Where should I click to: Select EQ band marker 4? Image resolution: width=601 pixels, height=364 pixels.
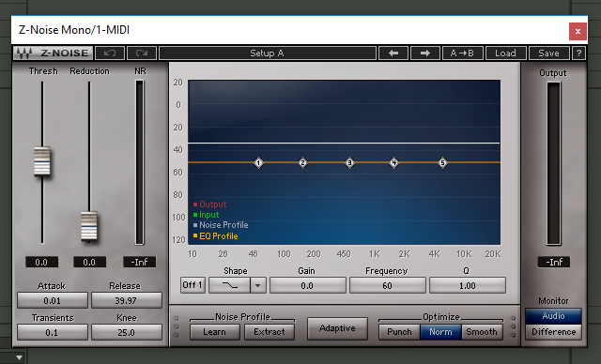[394, 163]
